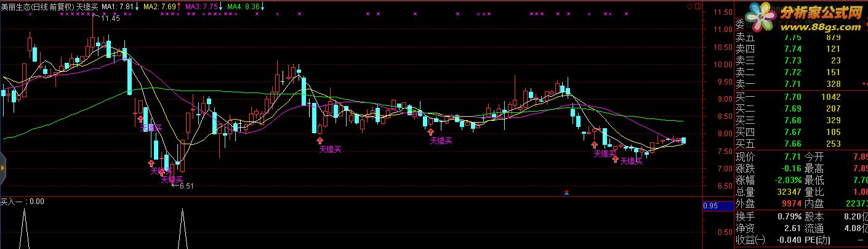Click the 6.51 low price annotation

[x=185, y=186]
